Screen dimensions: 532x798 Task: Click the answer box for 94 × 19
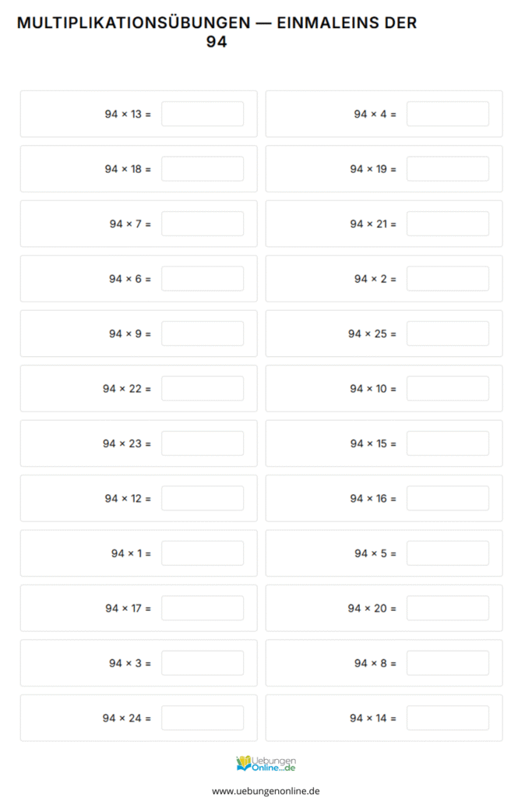[448, 169]
